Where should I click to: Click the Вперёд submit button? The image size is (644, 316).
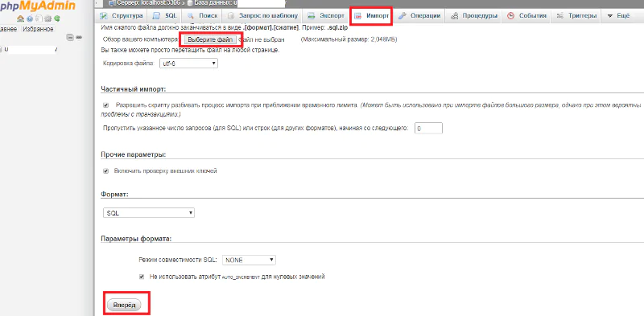click(124, 305)
